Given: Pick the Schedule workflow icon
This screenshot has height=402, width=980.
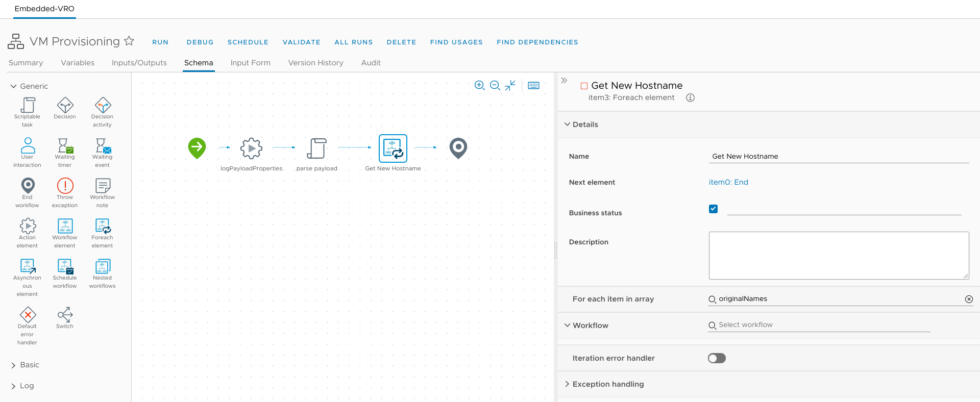Looking at the screenshot, I should 65,266.
